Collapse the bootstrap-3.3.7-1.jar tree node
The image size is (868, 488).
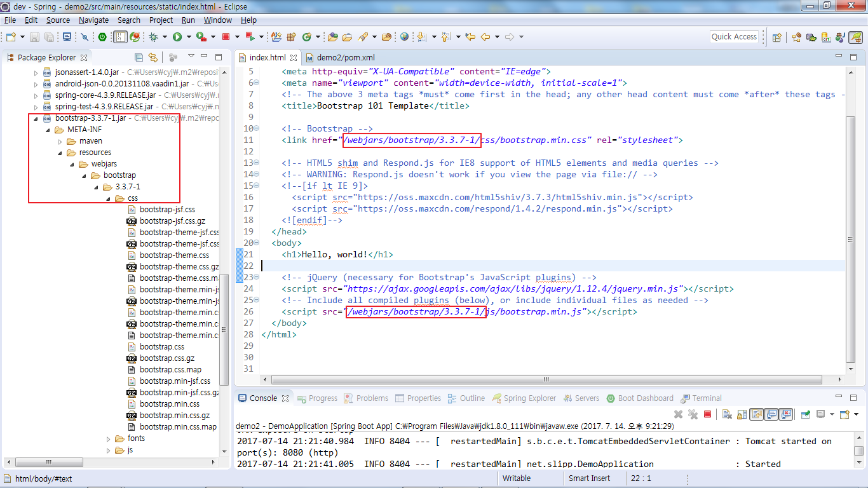36,118
